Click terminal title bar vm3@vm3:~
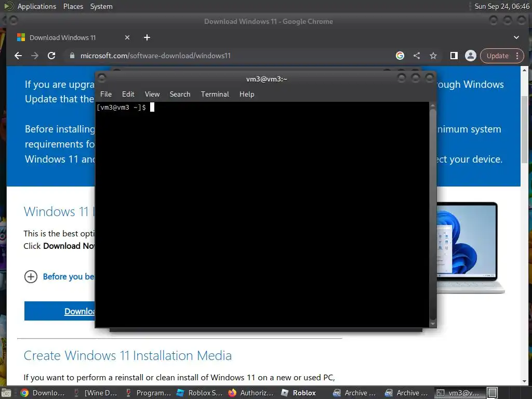This screenshot has height=399, width=532. point(267,79)
